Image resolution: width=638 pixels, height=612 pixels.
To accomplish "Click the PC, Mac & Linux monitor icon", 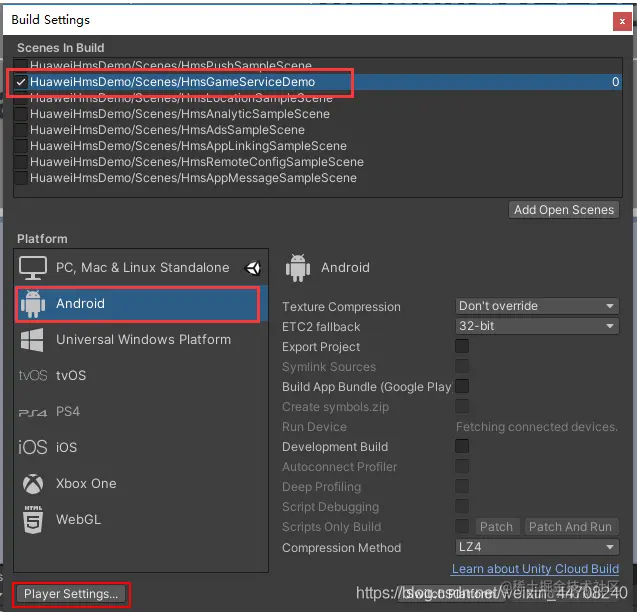I will coord(33,268).
